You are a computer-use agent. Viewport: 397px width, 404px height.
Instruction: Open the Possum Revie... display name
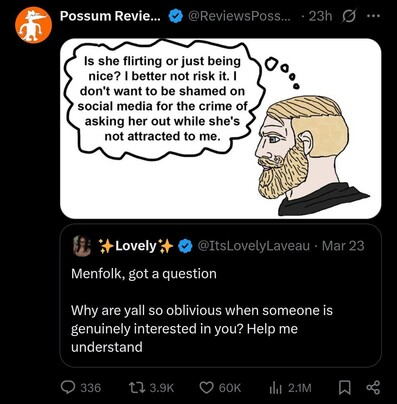point(110,16)
